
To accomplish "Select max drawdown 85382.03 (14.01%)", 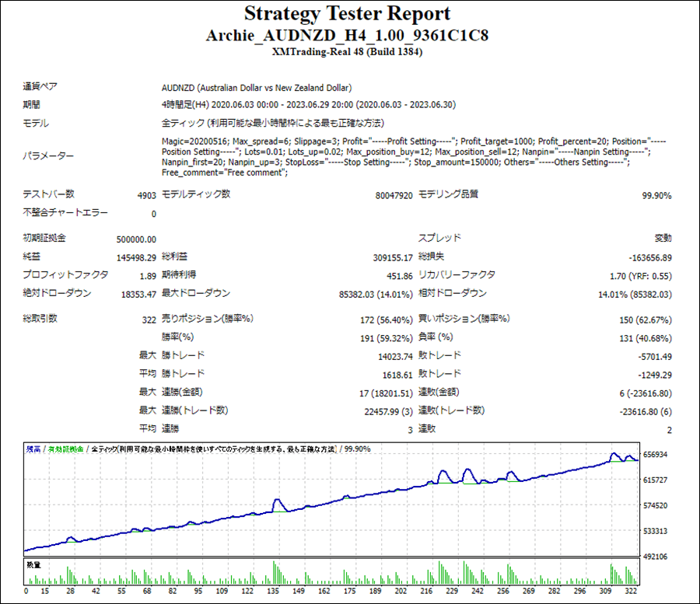I will (x=376, y=295).
